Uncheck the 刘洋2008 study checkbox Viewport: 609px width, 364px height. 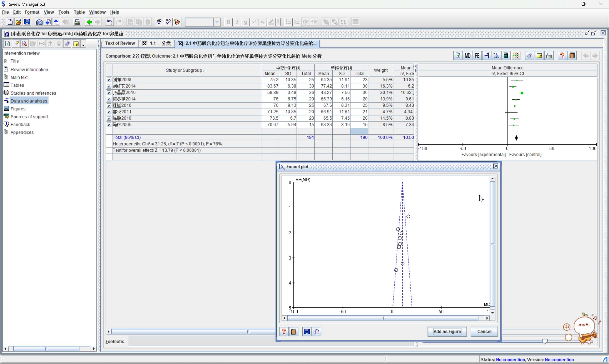[109, 80]
